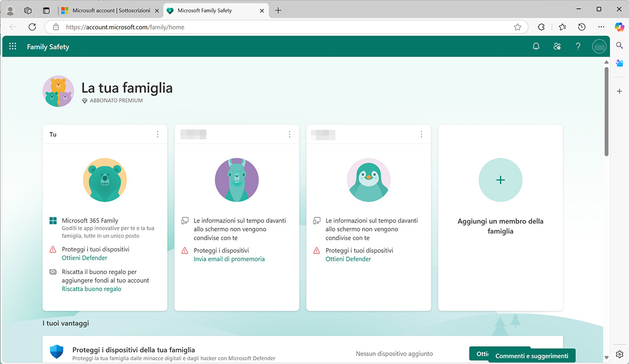The image size is (629, 364).
Task: Click Invia email di promemoria link
Action: (x=229, y=259)
